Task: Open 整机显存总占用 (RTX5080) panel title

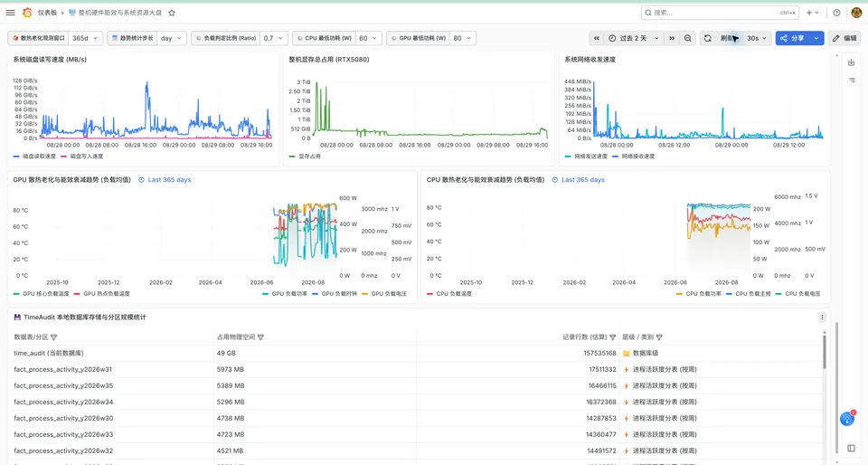Action: point(329,59)
